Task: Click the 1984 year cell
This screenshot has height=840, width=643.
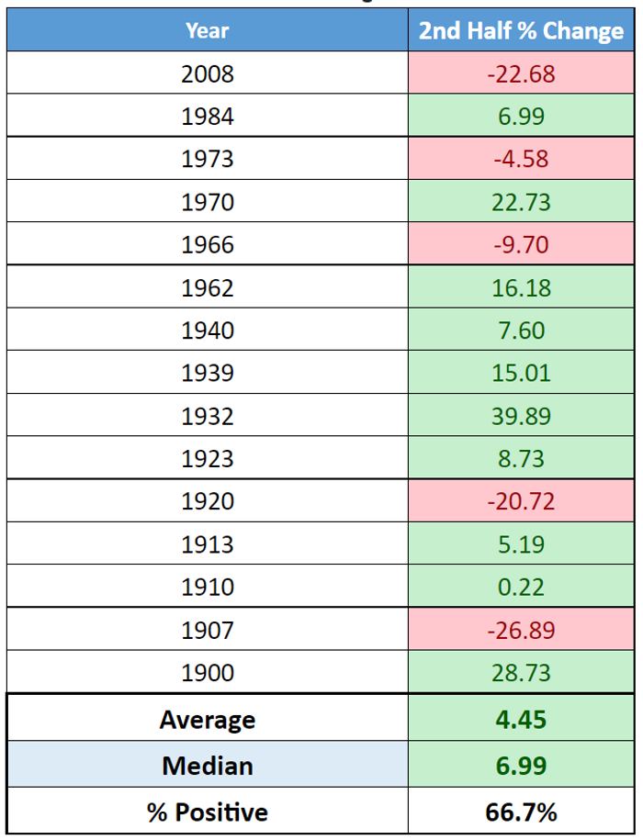Action: (x=208, y=117)
